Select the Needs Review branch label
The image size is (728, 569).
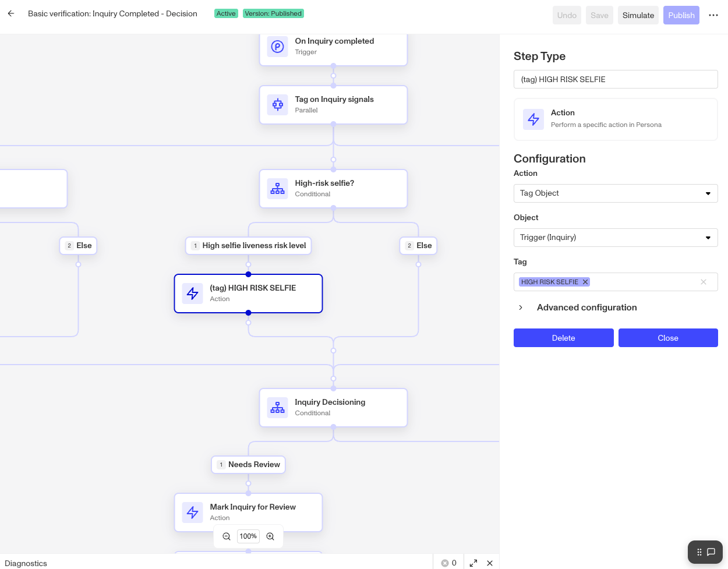point(248,465)
